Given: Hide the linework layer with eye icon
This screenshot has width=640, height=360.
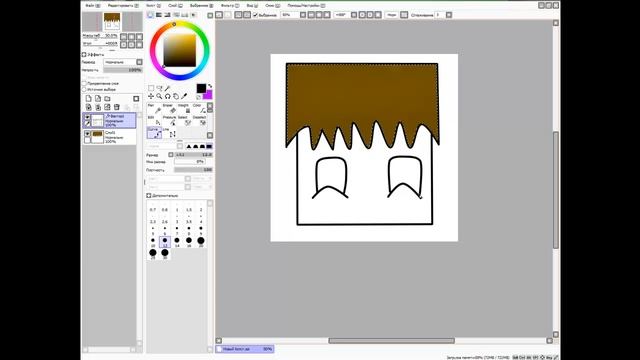Looking at the screenshot, I should [x=87, y=117].
